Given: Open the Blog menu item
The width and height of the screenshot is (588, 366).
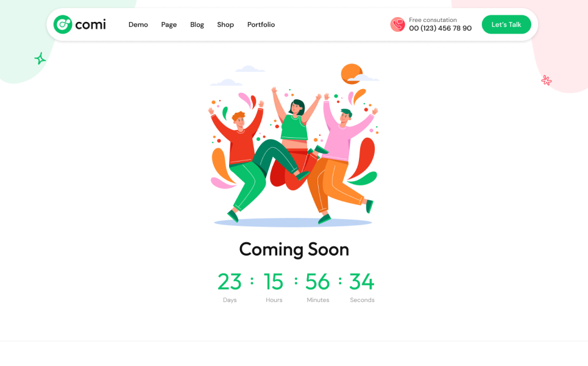Looking at the screenshot, I should point(197,25).
